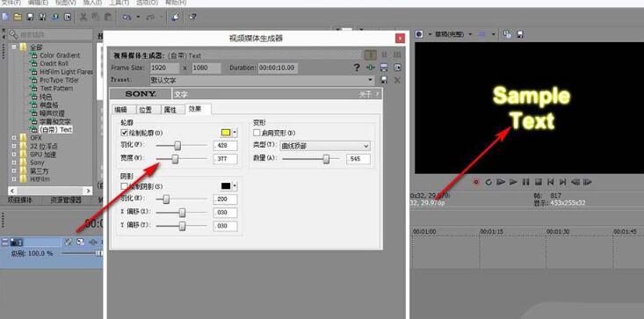644x319 pixels.
Task: Open the 资源管理器 tab at panel bottom
Action: click(65, 200)
